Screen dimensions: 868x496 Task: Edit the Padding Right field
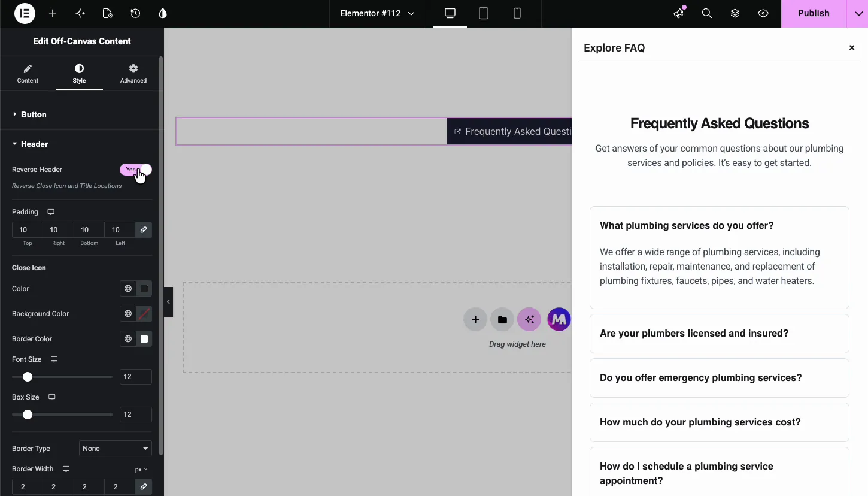pyautogui.click(x=58, y=230)
